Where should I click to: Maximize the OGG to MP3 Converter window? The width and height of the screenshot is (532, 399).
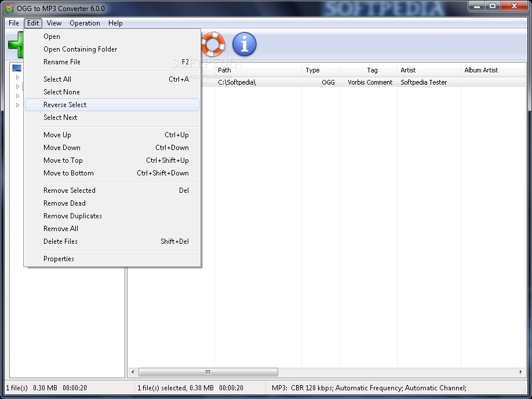coord(493,6)
